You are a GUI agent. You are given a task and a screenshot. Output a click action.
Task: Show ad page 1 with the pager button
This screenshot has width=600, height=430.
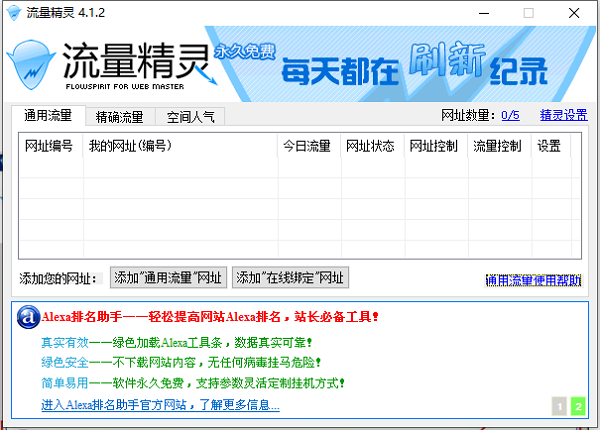[x=559, y=406]
